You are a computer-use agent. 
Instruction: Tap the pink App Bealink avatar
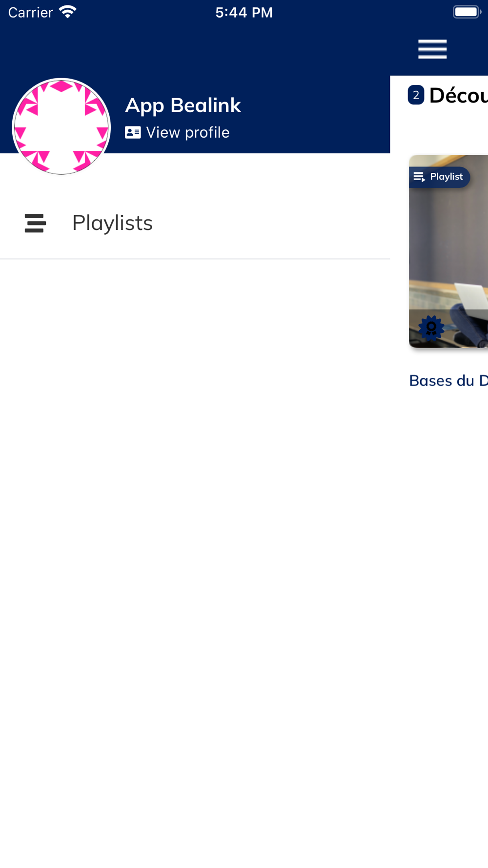tap(61, 126)
